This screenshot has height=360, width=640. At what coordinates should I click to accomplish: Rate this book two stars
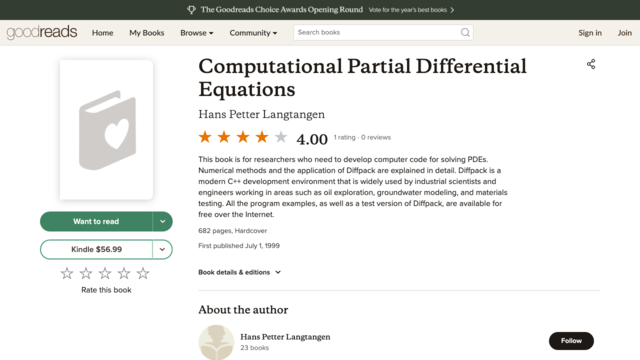86,273
